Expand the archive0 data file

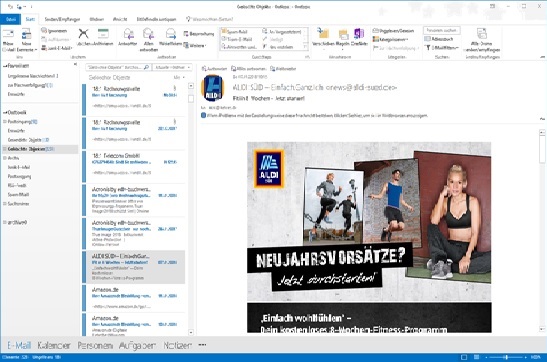pyautogui.click(x=5, y=222)
